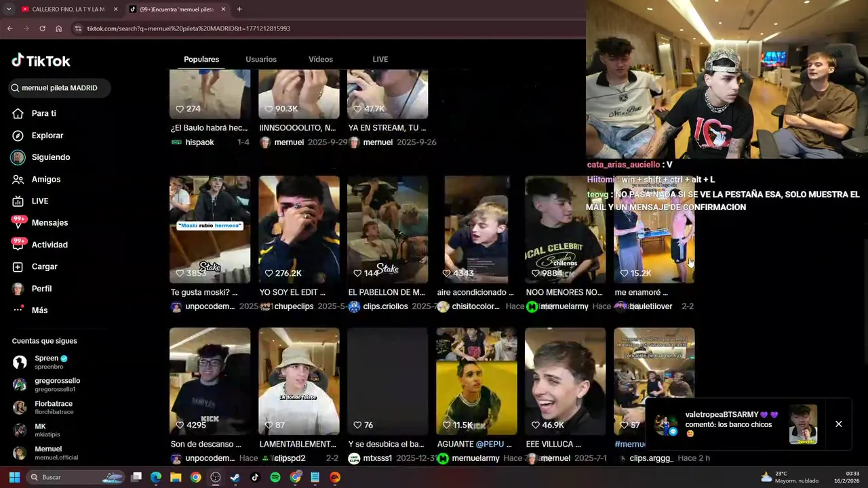Screen dimensions: 868x488
Task: Open the 'me enamoré' video thumbnail
Action: (x=654, y=229)
